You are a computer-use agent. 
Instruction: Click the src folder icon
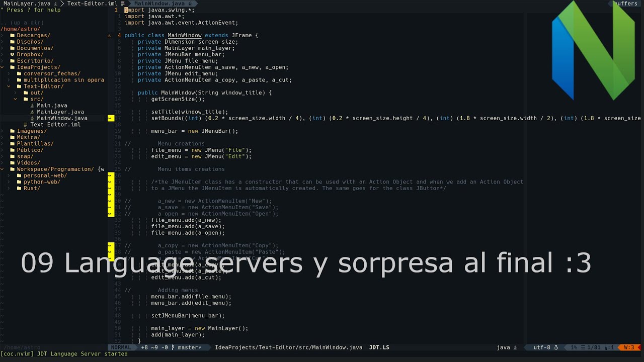coord(26,99)
